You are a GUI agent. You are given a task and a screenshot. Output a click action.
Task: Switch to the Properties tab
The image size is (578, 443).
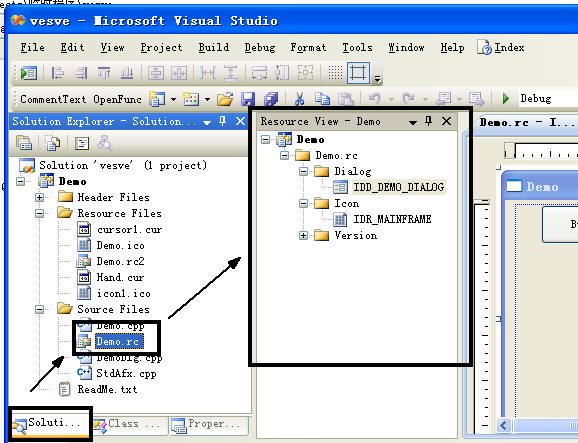tap(209, 425)
